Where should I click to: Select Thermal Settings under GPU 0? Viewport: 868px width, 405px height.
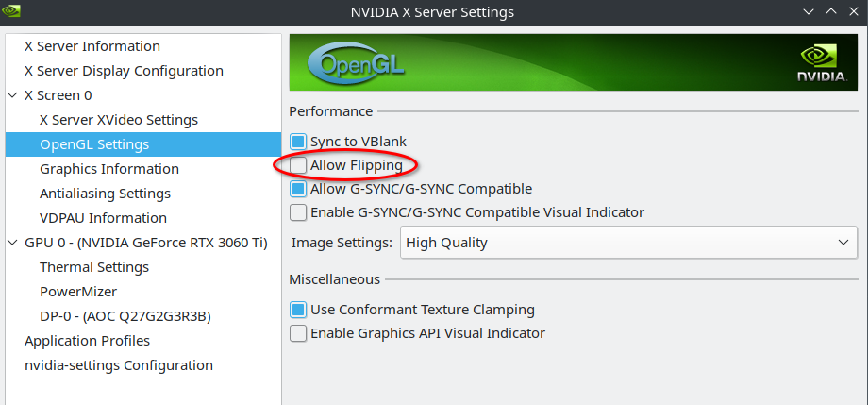tap(94, 267)
